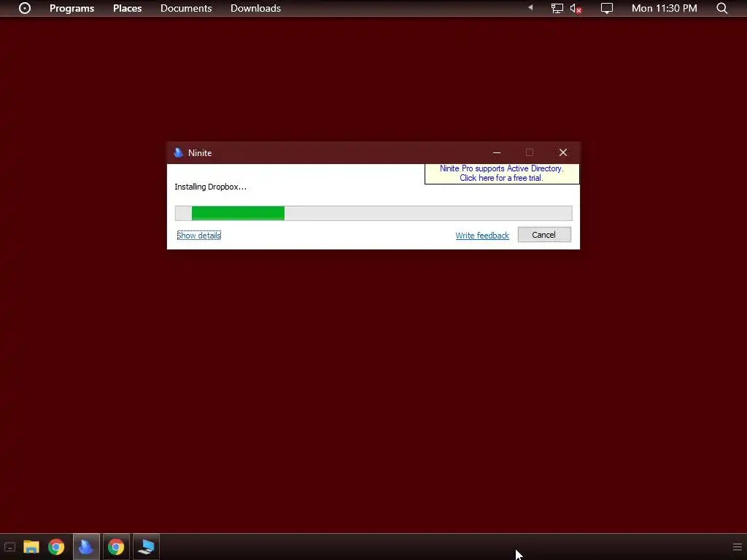The height and width of the screenshot is (560, 747).
Task: Open the network status tray icon
Action: point(557,8)
